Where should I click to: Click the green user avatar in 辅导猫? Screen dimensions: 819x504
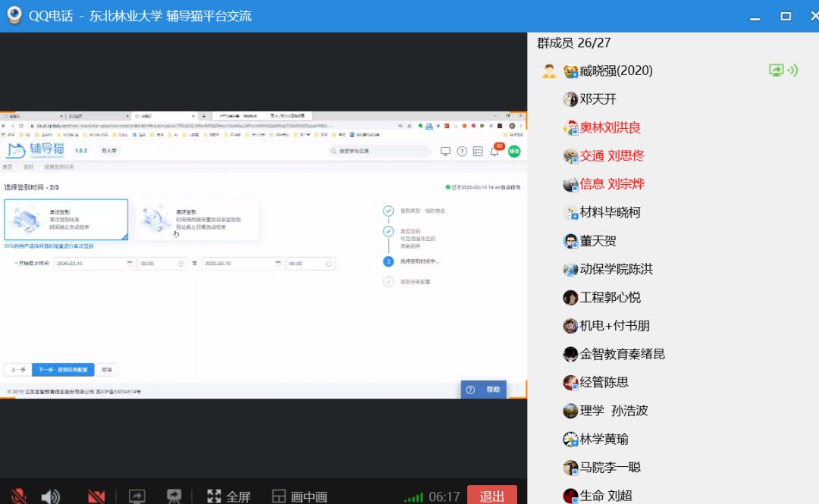[x=514, y=151]
